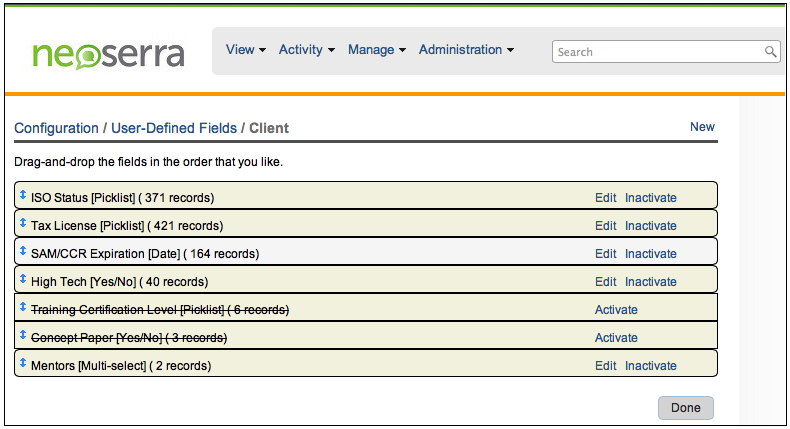
Task: Click the SAM/CCR Expiration reorder icon
Action: click(x=23, y=252)
